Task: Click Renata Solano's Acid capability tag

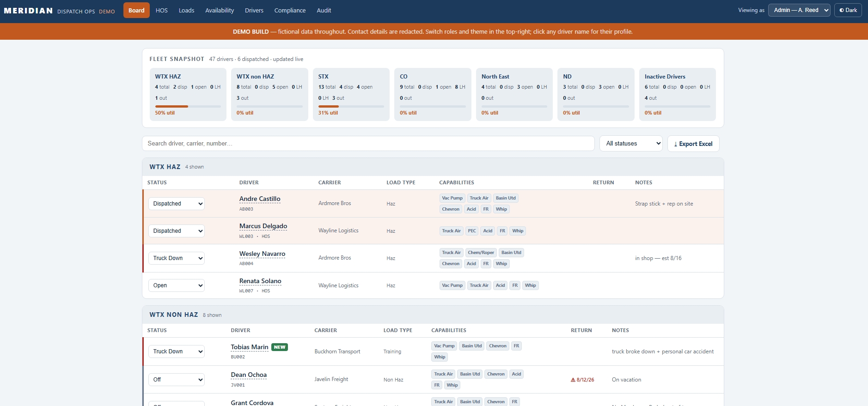Action: coord(500,285)
